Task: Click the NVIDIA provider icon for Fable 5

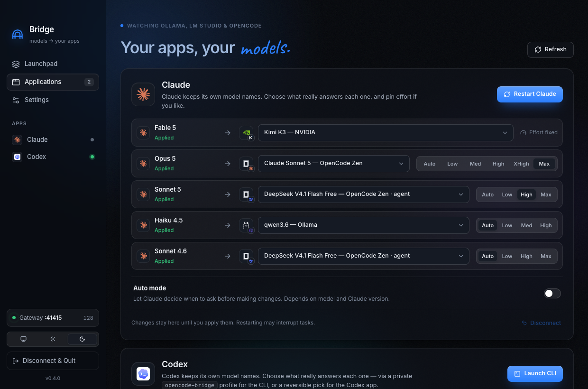Action: pos(246,133)
